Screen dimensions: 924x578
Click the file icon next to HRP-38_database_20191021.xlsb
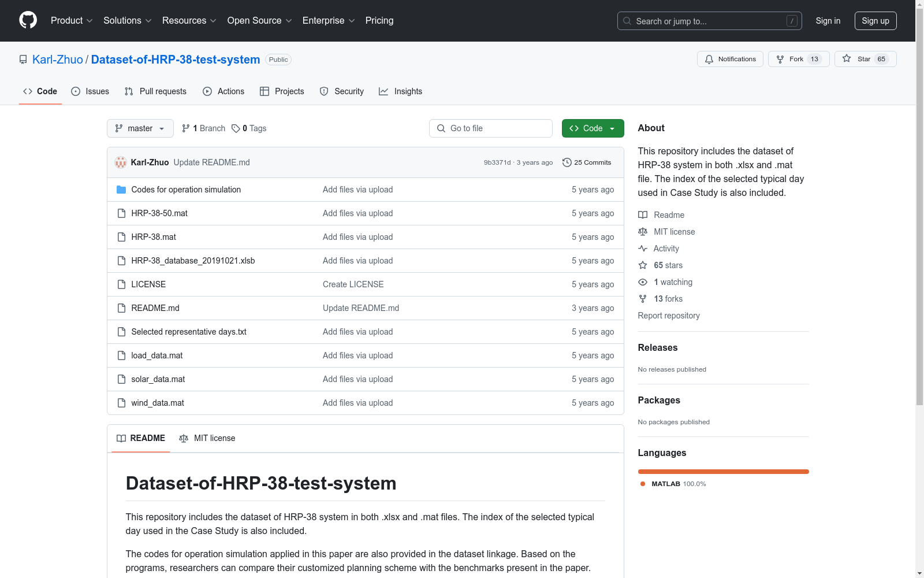(x=121, y=261)
